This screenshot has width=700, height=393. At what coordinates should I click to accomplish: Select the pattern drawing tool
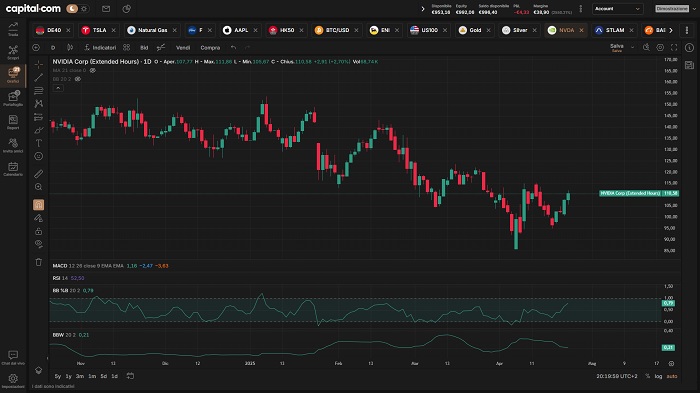pyautogui.click(x=39, y=104)
